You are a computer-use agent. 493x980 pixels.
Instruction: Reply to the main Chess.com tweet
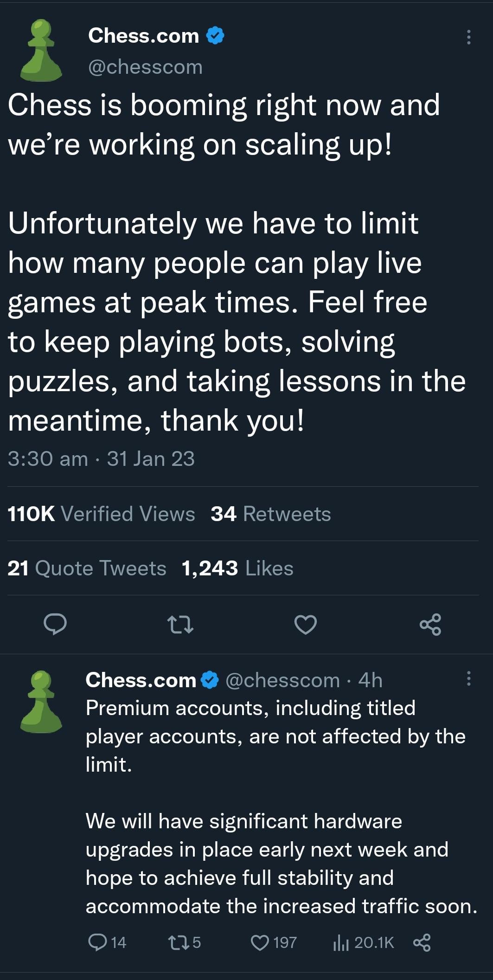55,625
